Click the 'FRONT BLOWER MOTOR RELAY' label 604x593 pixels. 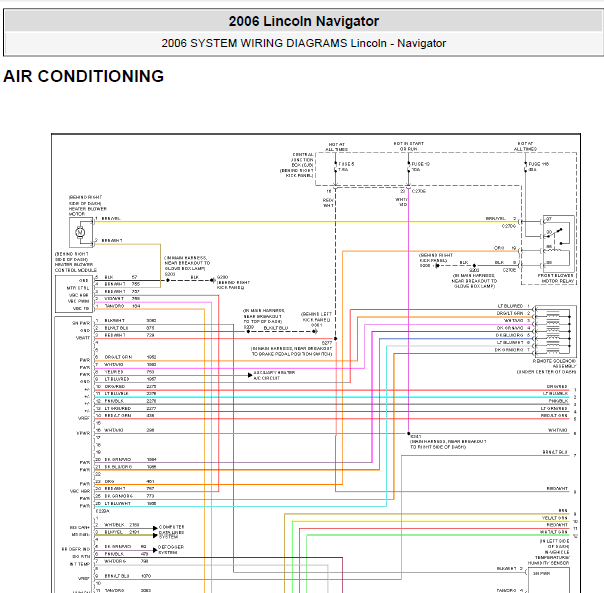(x=555, y=279)
